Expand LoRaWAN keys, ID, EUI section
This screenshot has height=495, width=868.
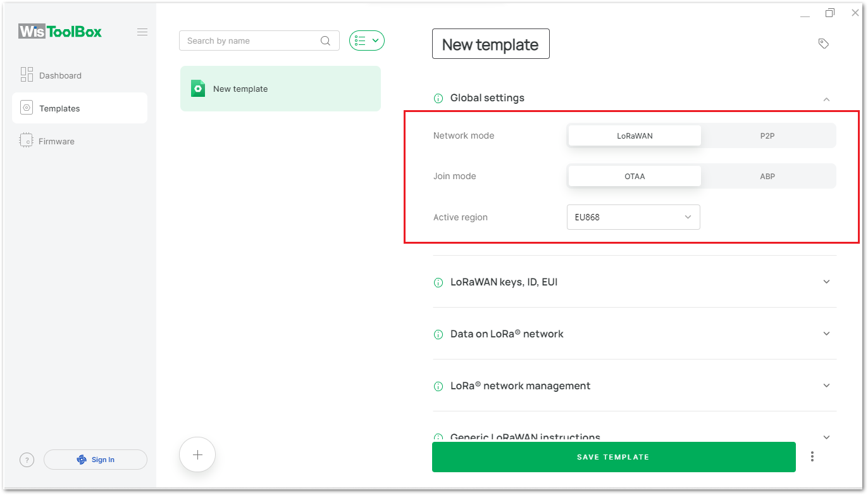(826, 282)
